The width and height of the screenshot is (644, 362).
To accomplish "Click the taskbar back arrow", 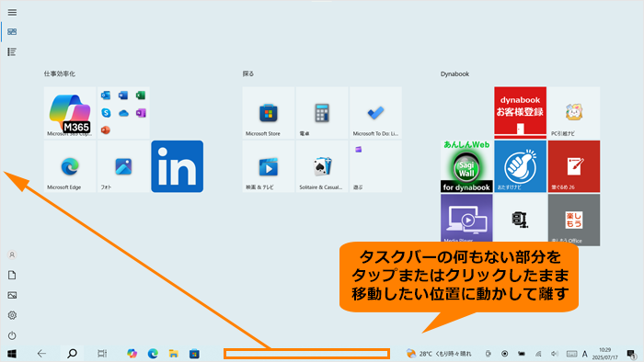I will click(41, 354).
